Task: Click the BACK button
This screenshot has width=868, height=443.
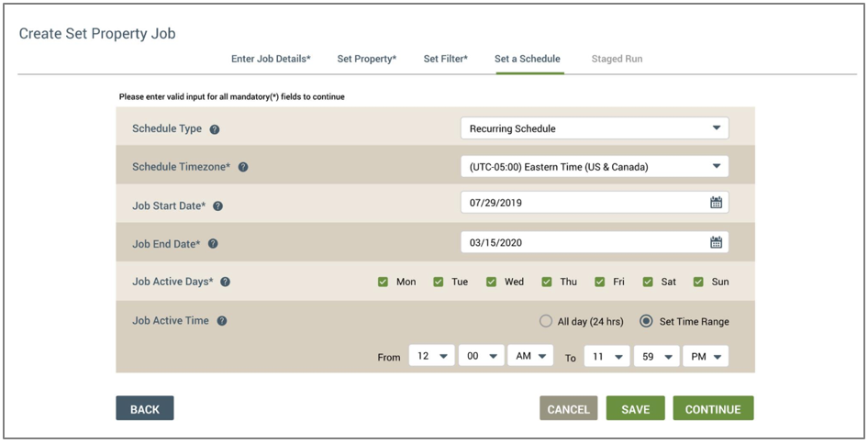Action: (144, 408)
